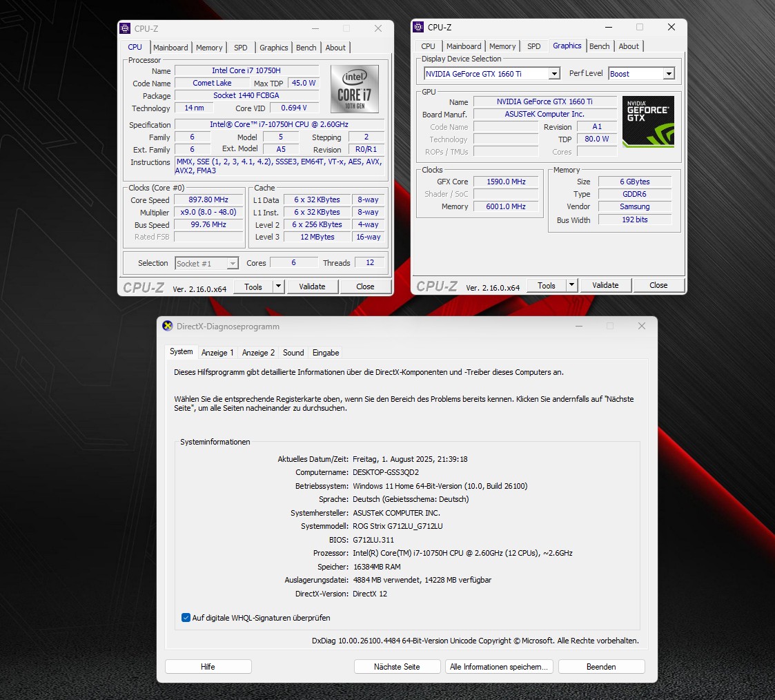Click the memory Vendor value Samsung
The image size is (775, 700).
635,206
